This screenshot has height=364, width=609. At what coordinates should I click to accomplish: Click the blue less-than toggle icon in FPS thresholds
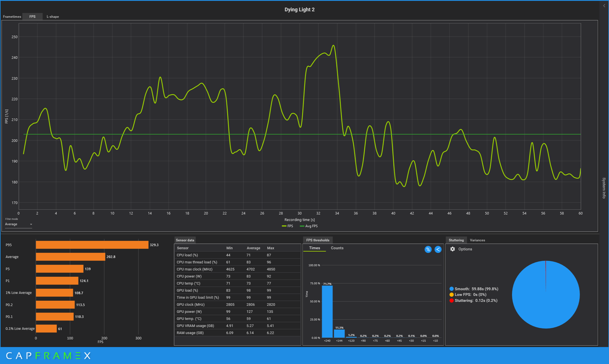click(x=438, y=249)
